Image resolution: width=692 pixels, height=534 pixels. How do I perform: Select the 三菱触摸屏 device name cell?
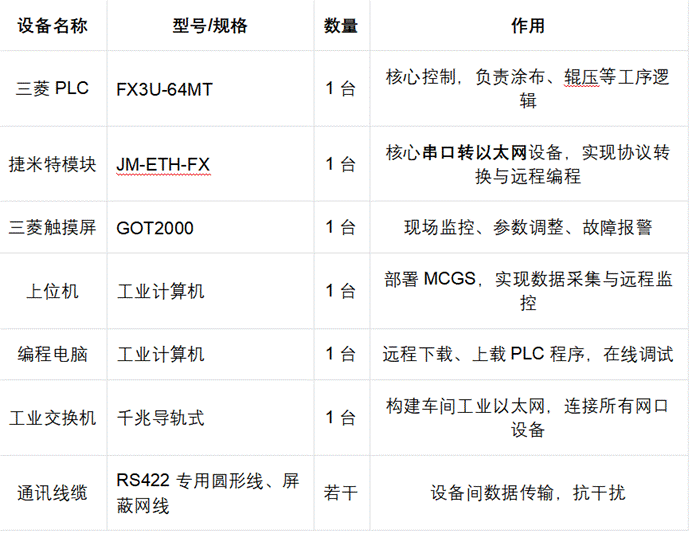(53, 228)
